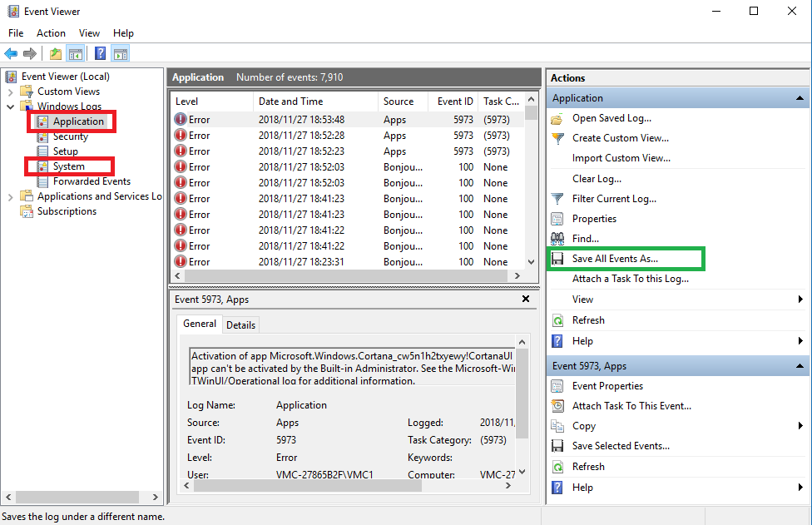The width and height of the screenshot is (812, 525).
Task: Click event list vertical scrollbar down arrow
Action: pos(531,262)
